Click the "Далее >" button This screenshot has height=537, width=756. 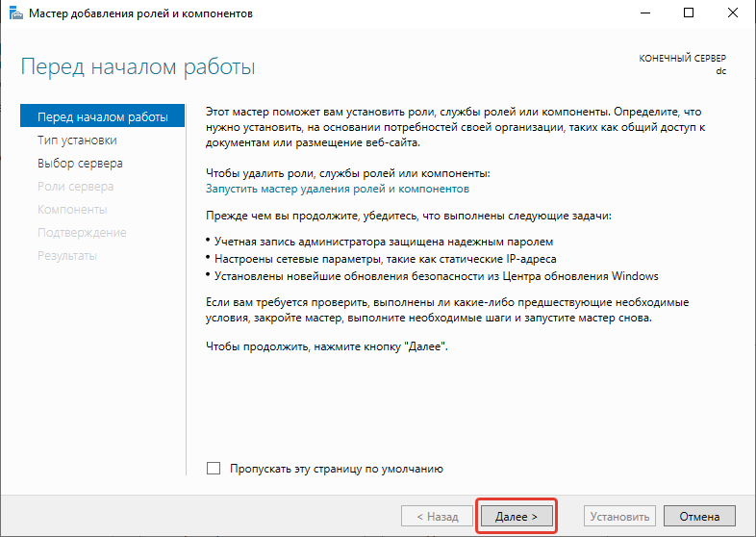click(517, 516)
